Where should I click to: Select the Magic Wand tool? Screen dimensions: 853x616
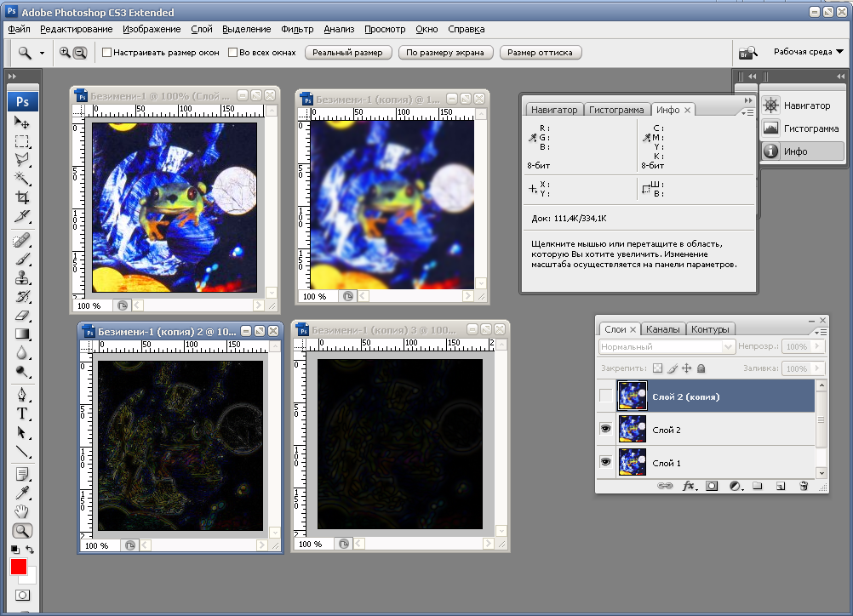coord(22,179)
